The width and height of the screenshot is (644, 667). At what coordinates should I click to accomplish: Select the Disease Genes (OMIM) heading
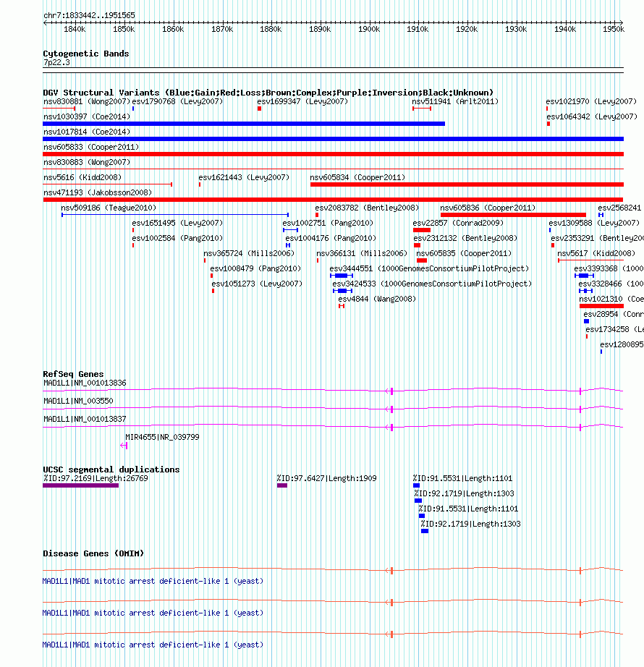tap(93, 553)
